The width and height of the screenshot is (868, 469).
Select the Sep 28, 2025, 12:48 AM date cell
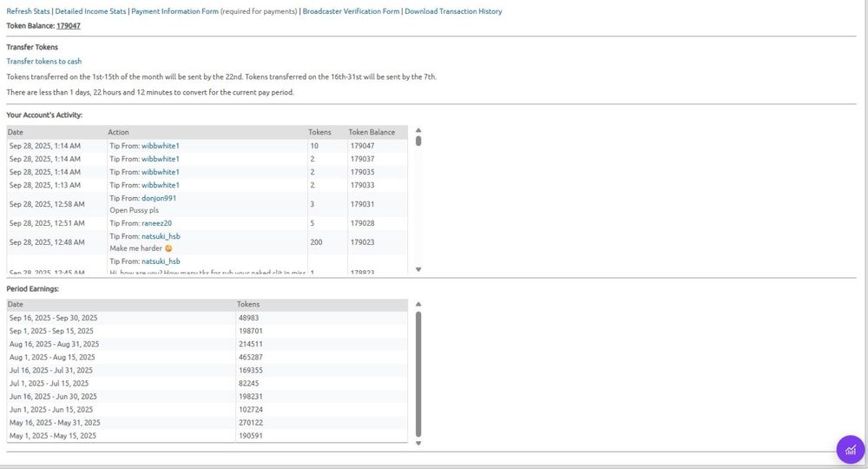click(x=47, y=242)
